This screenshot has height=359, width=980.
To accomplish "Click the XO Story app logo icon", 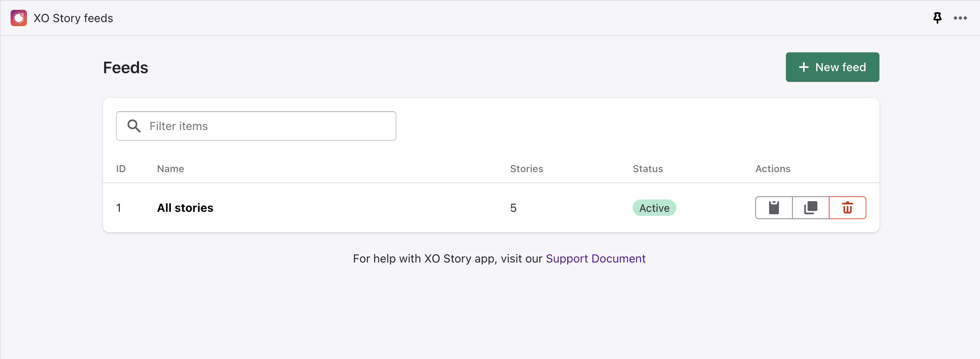I will pyautogui.click(x=19, y=18).
